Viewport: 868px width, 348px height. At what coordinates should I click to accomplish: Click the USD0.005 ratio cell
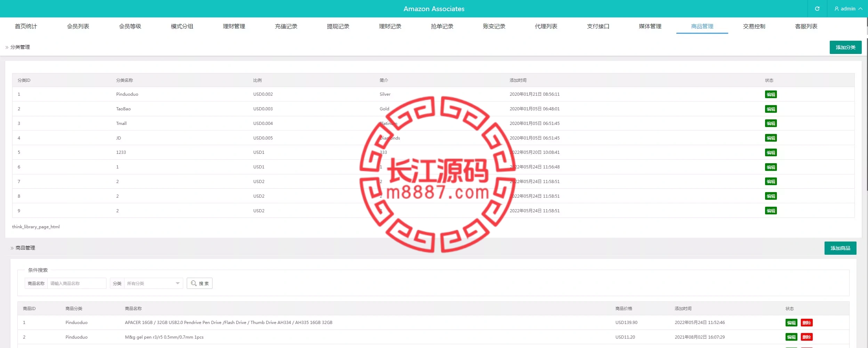263,138
